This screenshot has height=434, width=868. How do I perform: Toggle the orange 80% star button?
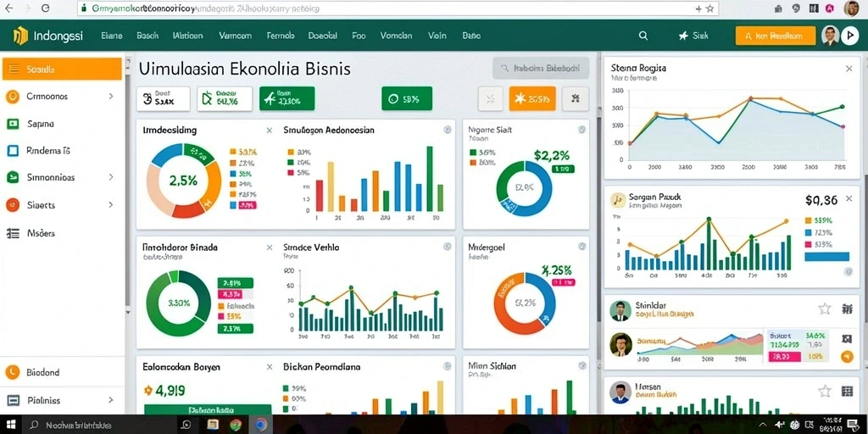coord(532,99)
